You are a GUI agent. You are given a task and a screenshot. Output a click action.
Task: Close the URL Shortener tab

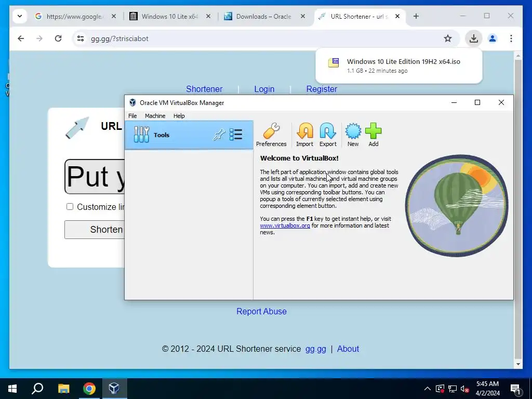(397, 16)
